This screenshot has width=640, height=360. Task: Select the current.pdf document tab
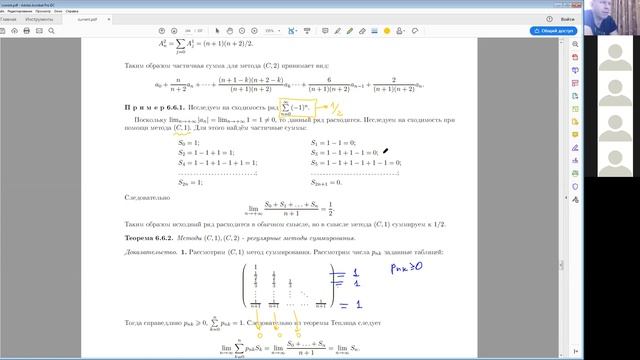[x=87, y=20]
